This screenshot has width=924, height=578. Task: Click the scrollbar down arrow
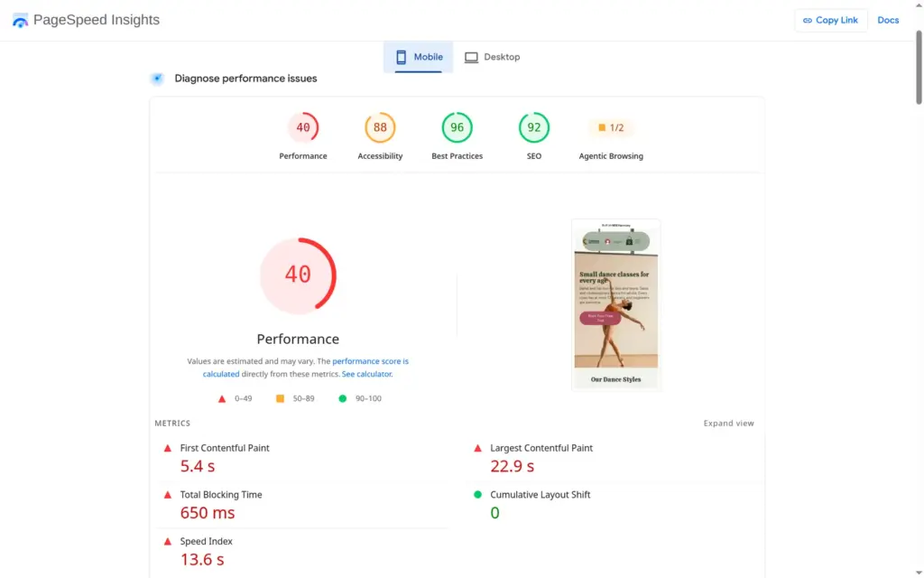click(919, 573)
